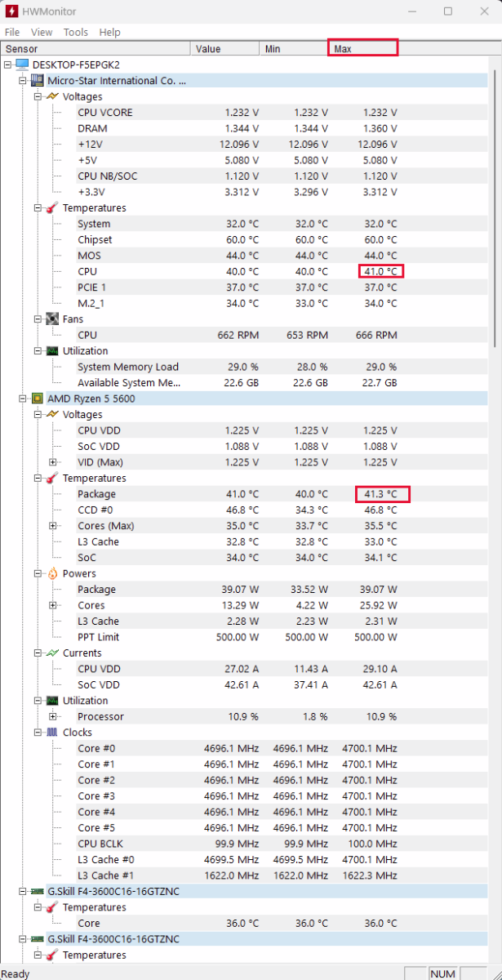Open the View menu
The image size is (502, 980).
point(42,32)
